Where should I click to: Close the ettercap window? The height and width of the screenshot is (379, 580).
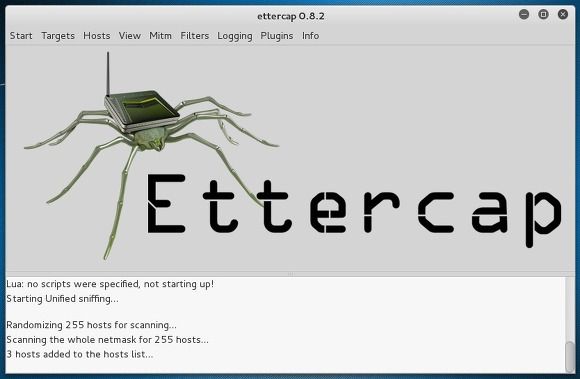tap(563, 14)
